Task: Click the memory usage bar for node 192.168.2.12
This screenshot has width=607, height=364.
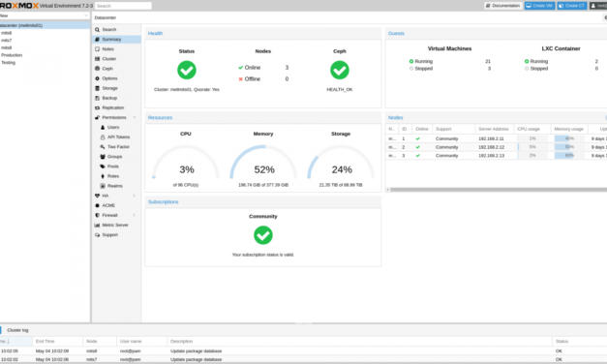Action: point(569,147)
